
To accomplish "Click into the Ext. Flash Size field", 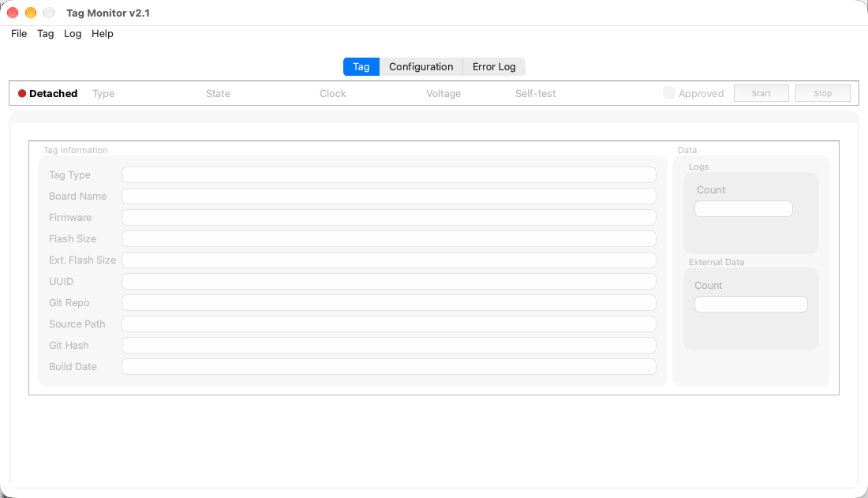I will (388, 260).
